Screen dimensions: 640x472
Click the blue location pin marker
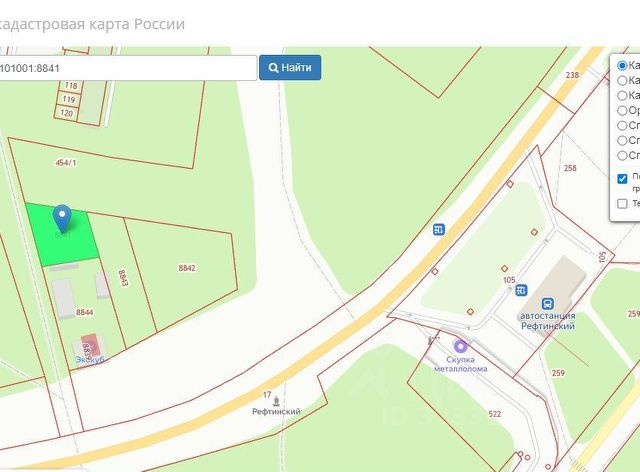tap(62, 219)
